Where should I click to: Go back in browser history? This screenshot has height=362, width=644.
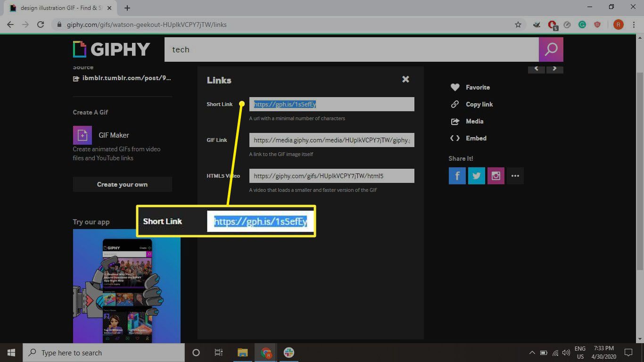point(10,25)
